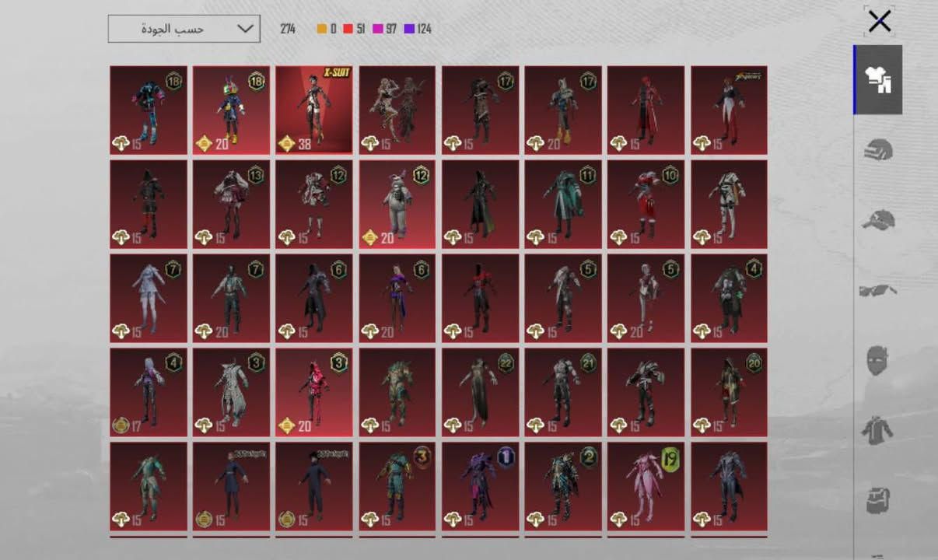
Task: Select the outfit with badge 22
Action: 480,392
